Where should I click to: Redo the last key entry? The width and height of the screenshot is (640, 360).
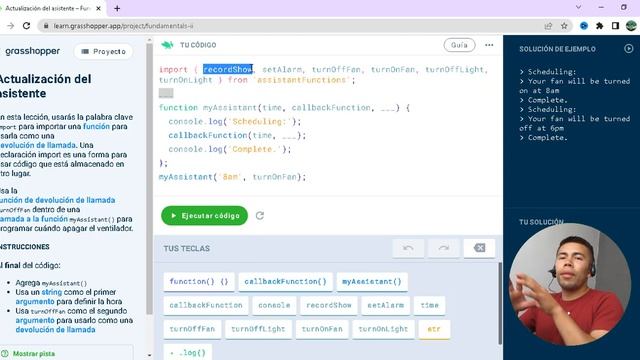(444, 248)
